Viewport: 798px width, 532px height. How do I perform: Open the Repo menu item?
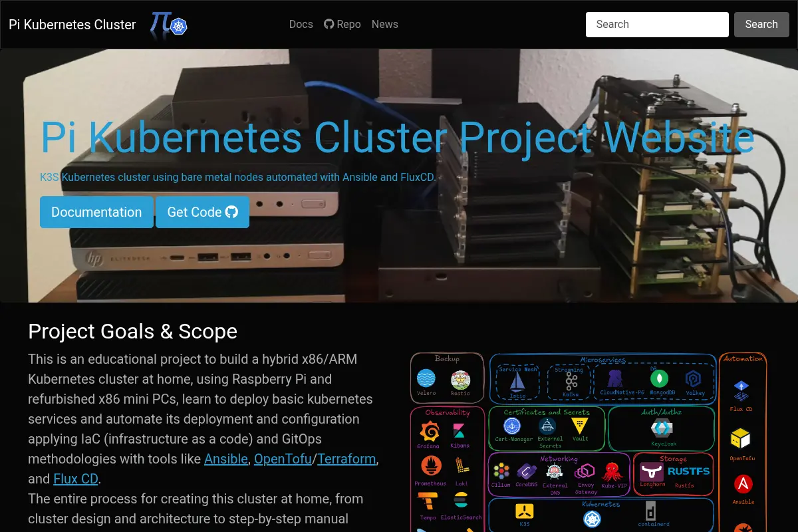pos(342,24)
